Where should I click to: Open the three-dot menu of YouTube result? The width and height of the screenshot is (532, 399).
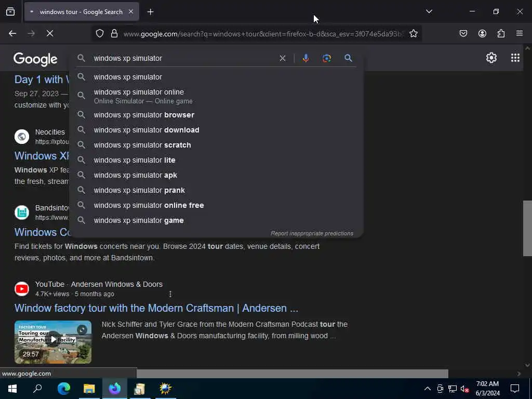pos(170,294)
